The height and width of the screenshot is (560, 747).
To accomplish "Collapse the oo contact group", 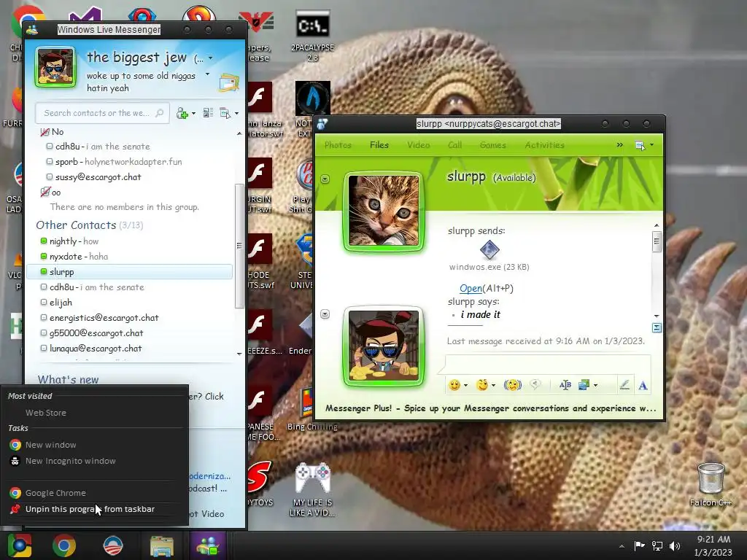I will click(x=44, y=192).
